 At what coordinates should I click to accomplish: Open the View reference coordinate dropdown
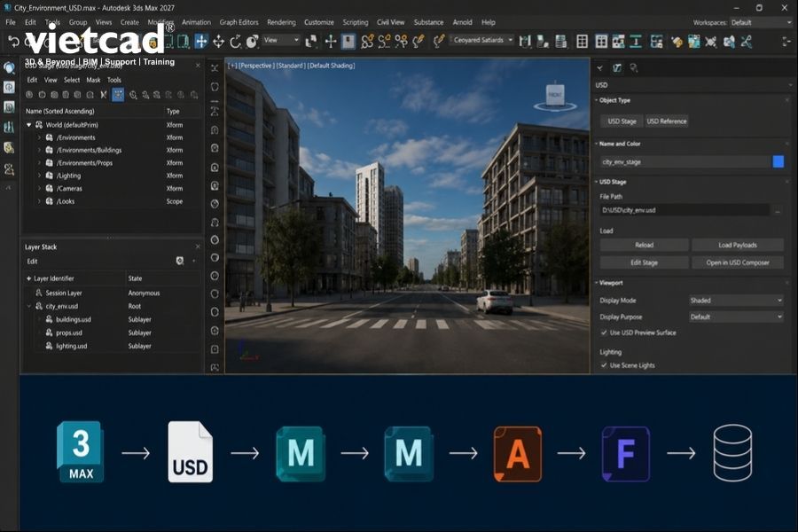point(281,40)
